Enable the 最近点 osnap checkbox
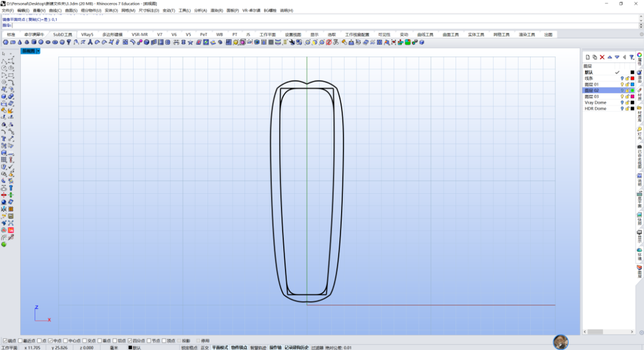This screenshot has height=350, width=644. tap(20, 341)
